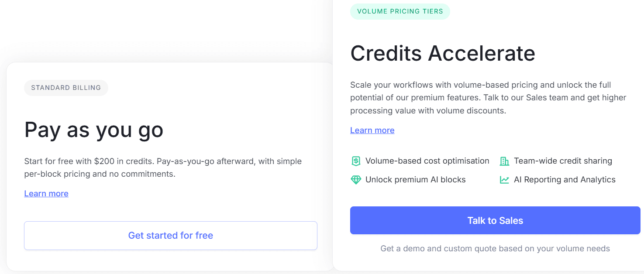Click the VOLUME PRICING TIERS badge
Viewport: 644px width, 274px height.
(x=399, y=11)
